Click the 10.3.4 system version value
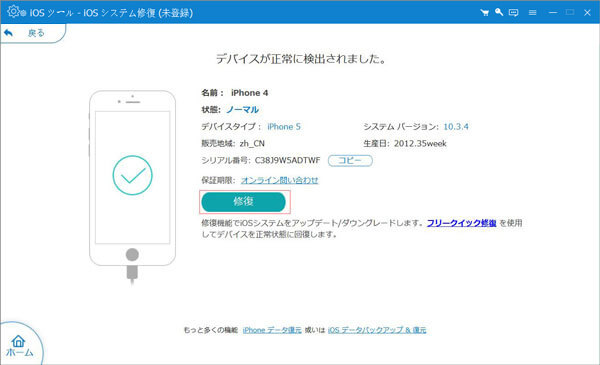The width and height of the screenshot is (600, 365). tap(456, 127)
